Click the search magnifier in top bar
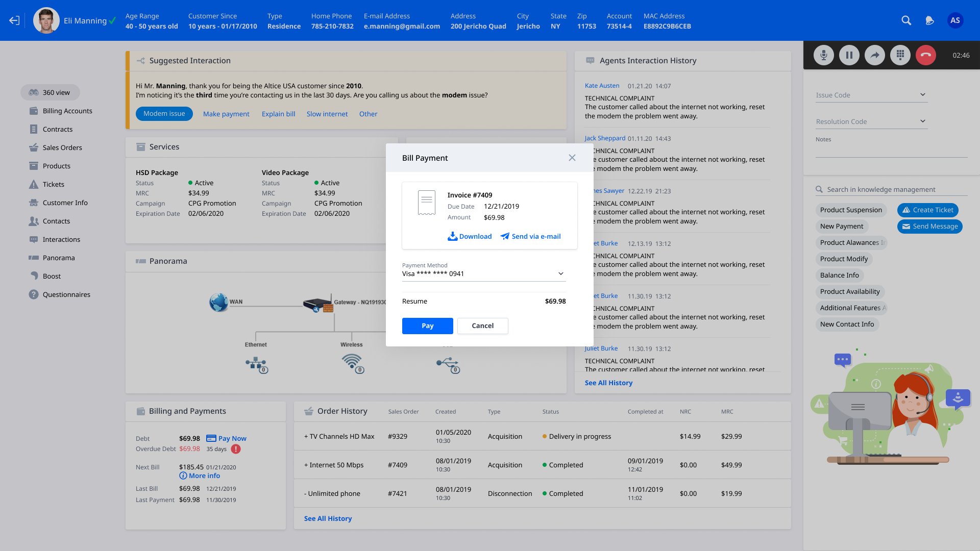Viewport: 980px width, 551px height. pyautogui.click(x=906, y=20)
